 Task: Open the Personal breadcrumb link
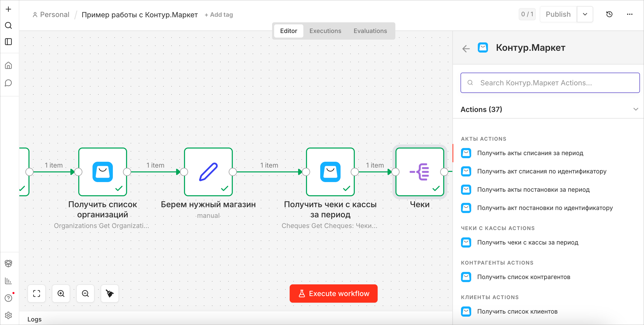51,14
